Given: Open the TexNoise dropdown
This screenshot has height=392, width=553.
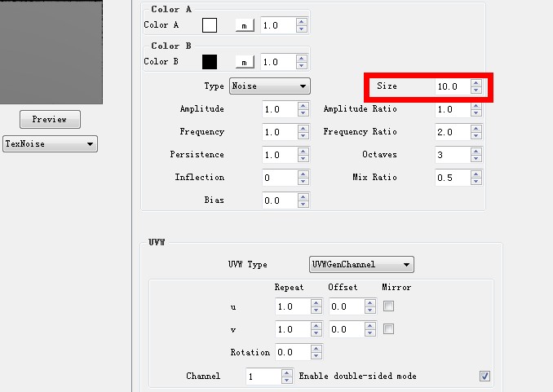Looking at the screenshot, I should click(50, 143).
